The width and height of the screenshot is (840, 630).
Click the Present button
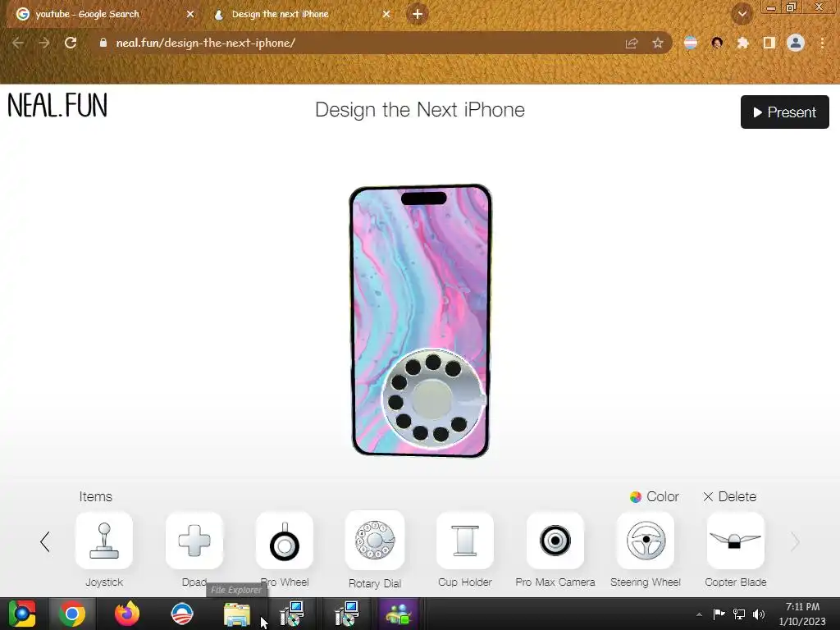point(785,112)
